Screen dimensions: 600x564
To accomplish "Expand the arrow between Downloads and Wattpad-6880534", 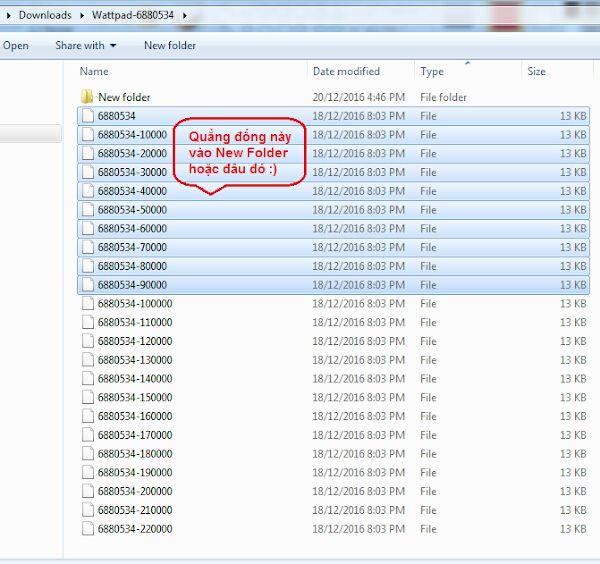I will 81,15.
